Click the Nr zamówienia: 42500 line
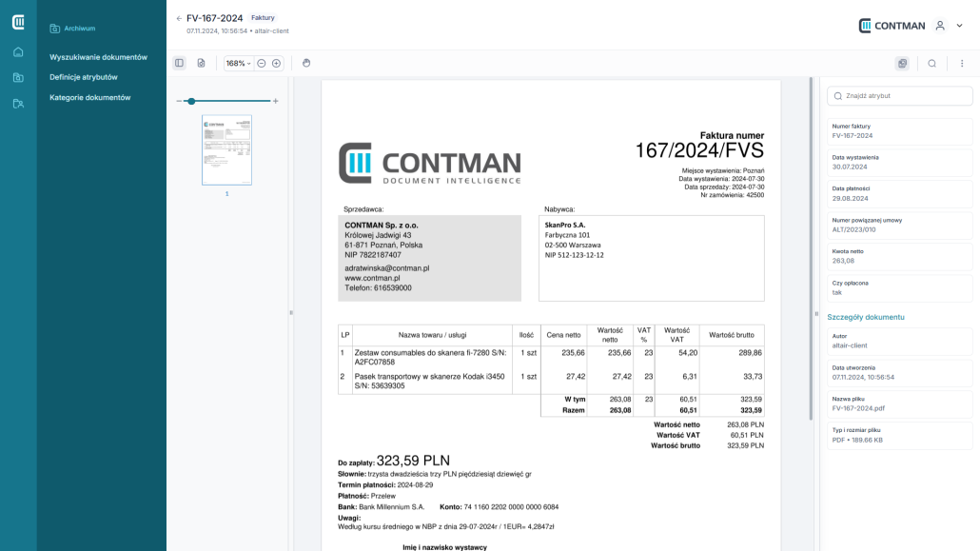 pos(732,195)
